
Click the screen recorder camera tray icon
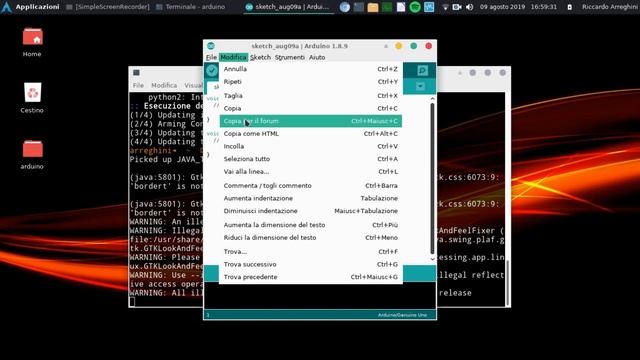tap(457, 7)
